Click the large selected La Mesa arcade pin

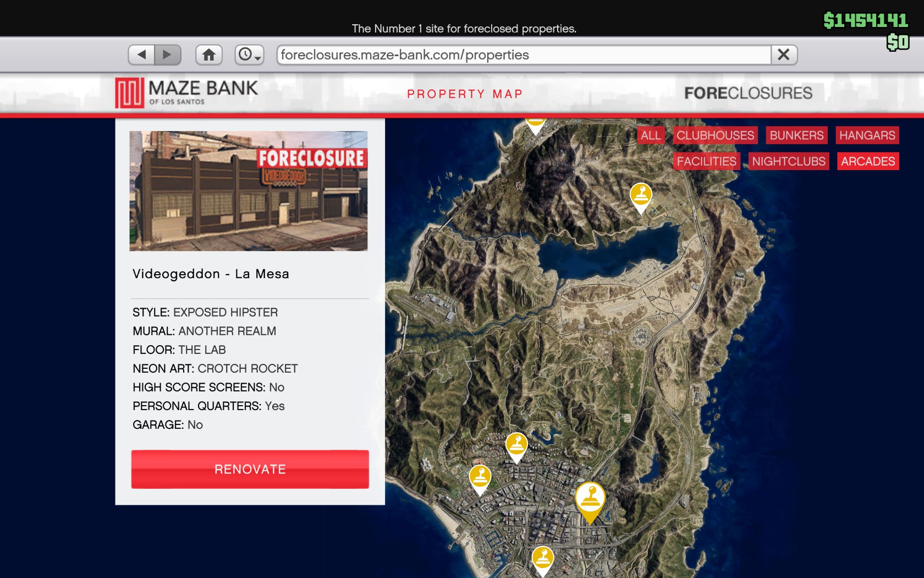pos(590,501)
